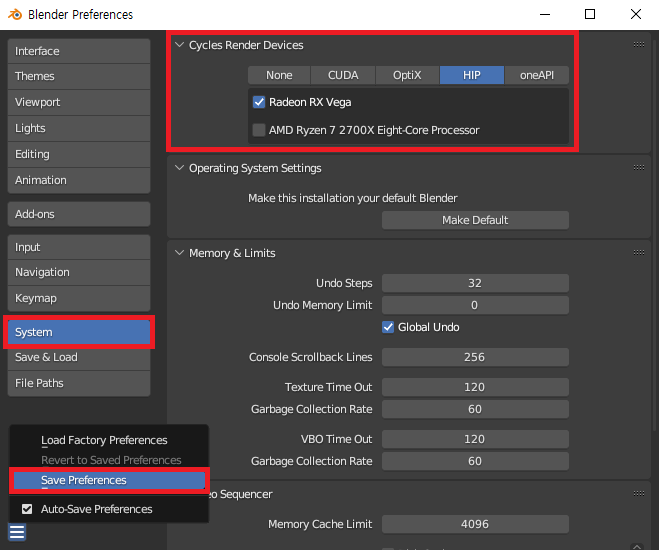659x550 pixels.
Task: Choose Load Factory Preferences menu item
Action: (x=109, y=440)
